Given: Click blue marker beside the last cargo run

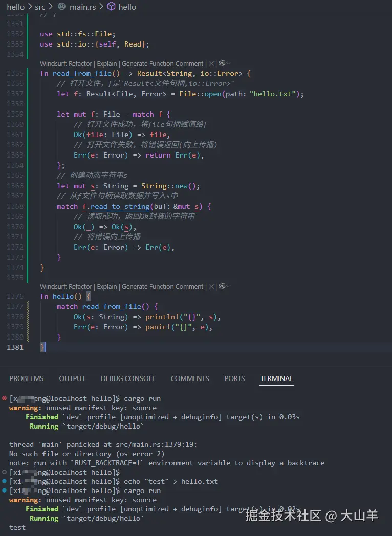Looking at the screenshot, I should click(x=5, y=490).
